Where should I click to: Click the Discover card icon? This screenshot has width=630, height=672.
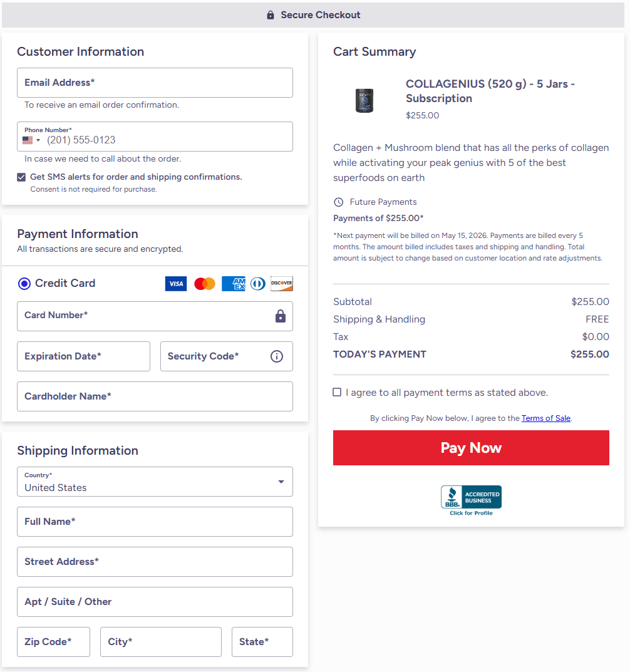point(282,284)
